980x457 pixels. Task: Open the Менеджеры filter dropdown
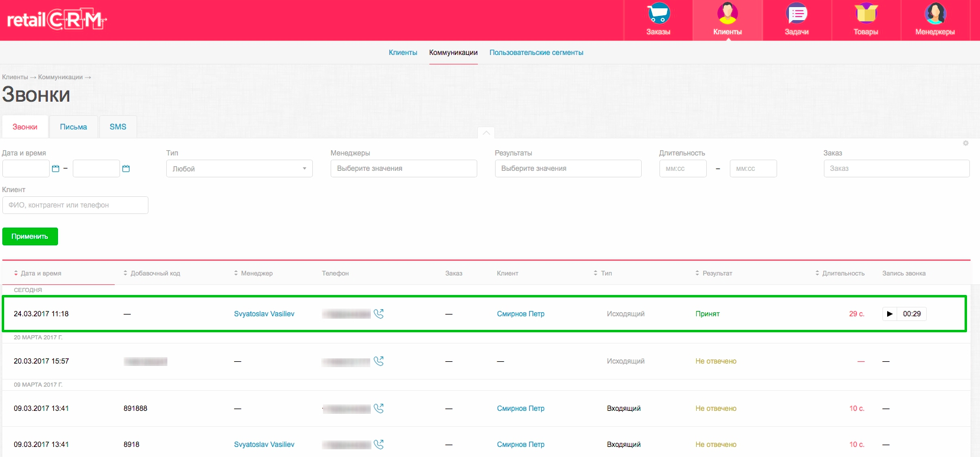pyautogui.click(x=403, y=168)
